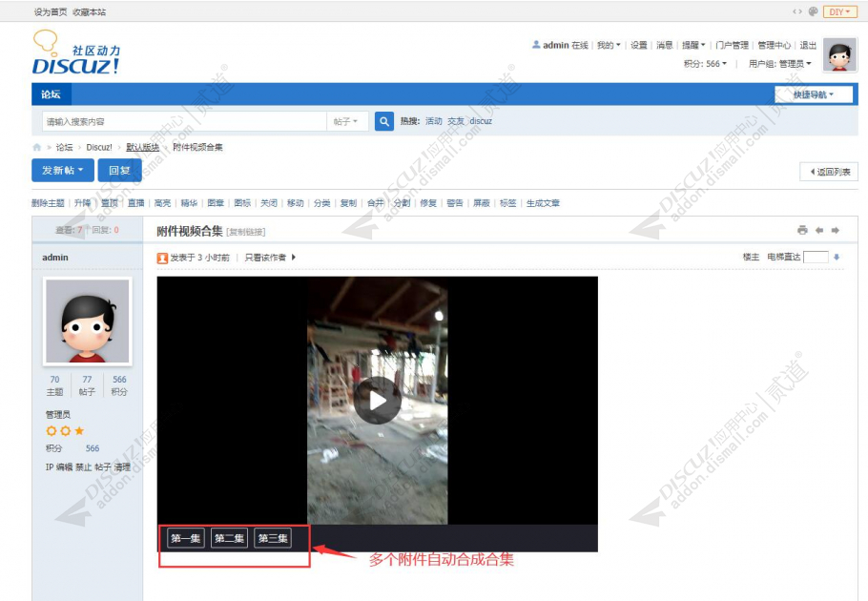The width and height of the screenshot is (868, 601).
Task: Open 门户管理 link
Action: [732, 46]
